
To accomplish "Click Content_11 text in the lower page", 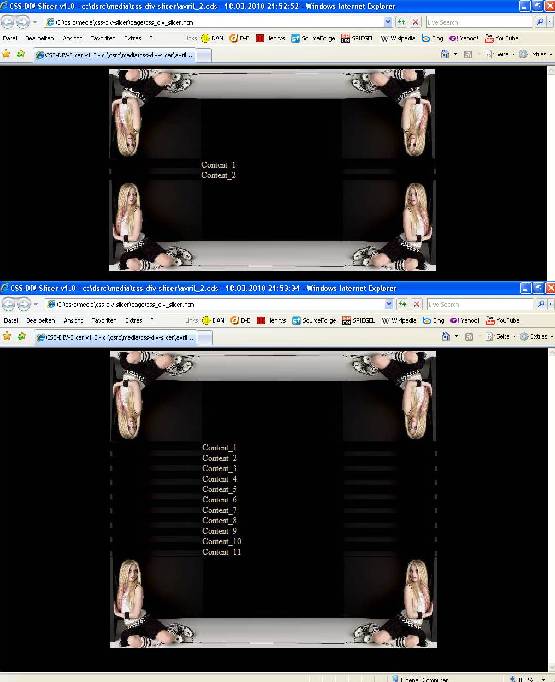I will coord(221,552).
